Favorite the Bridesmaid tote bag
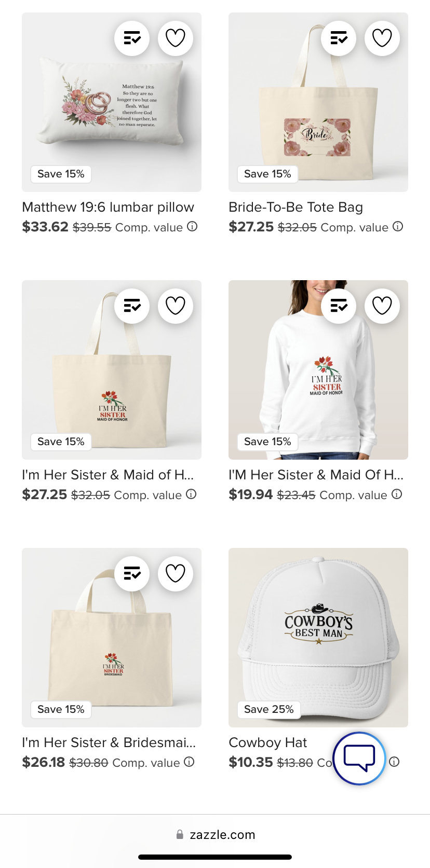430x868 pixels. click(176, 573)
